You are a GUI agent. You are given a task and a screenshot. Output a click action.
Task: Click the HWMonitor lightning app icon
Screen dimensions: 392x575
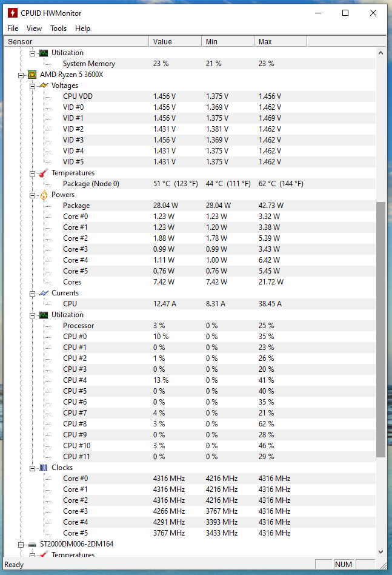pyautogui.click(x=13, y=13)
